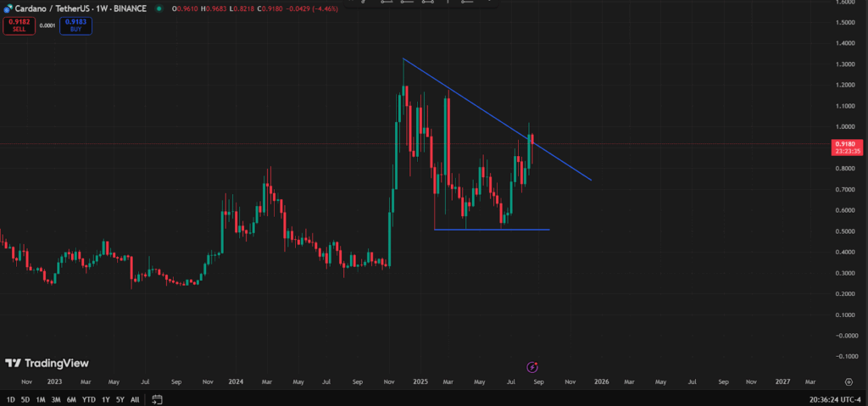This screenshot has width=868, height=406.
Task: Open chart settings gear on time axis
Action: [849, 382]
